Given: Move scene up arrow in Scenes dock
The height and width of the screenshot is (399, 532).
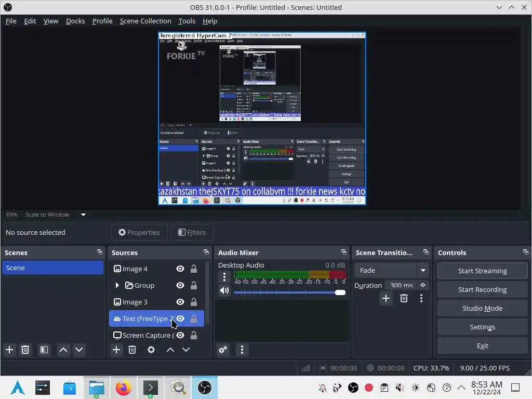Looking at the screenshot, I should (63, 350).
